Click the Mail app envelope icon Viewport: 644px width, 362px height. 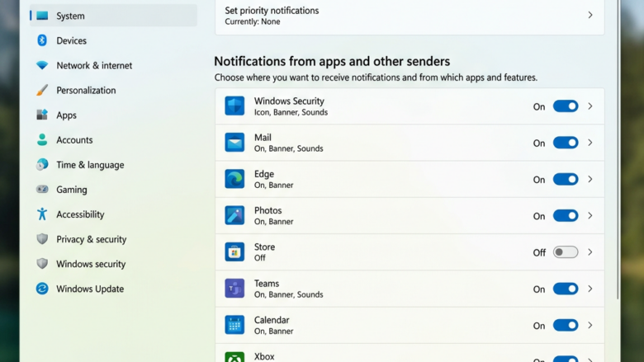pos(234,143)
